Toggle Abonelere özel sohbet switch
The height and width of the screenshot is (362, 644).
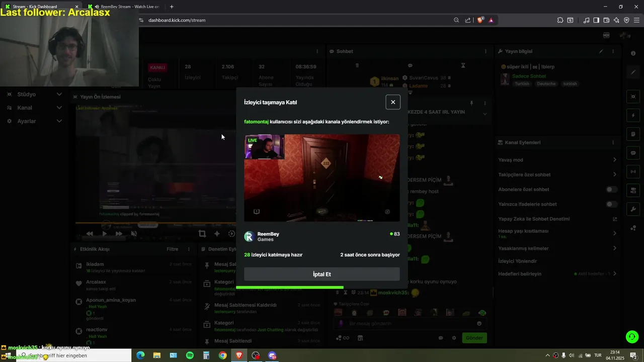tap(611, 190)
